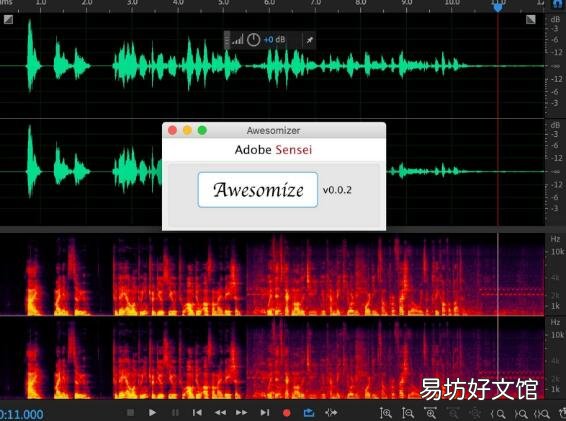Pin the HUD volume overlay

pyautogui.click(x=310, y=40)
